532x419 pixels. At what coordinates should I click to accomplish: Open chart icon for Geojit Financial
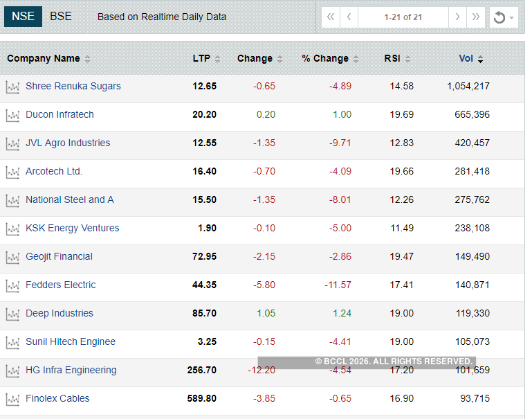point(12,258)
